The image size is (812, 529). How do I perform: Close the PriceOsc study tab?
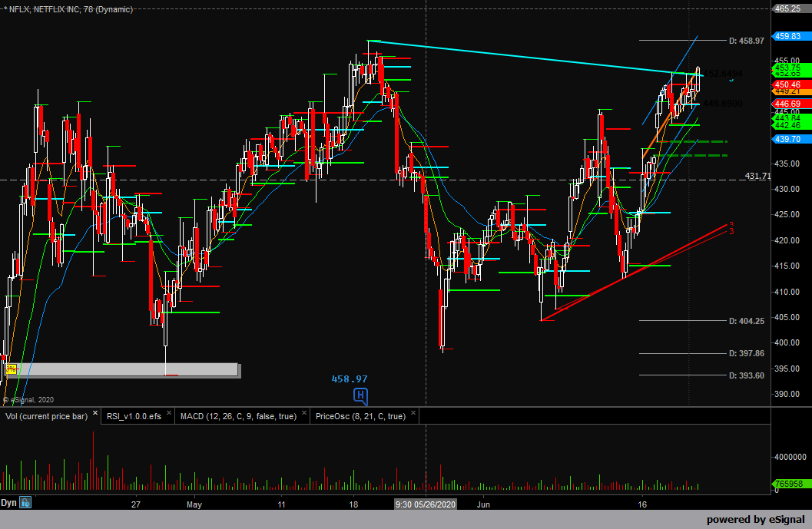click(413, 413)
